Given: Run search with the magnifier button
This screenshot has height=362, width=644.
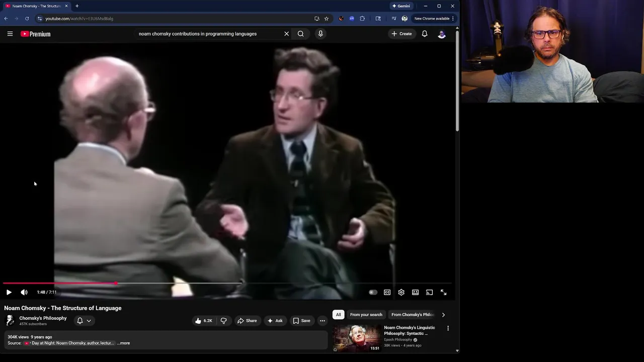Looking at the screenshot, I should [301, 34].
